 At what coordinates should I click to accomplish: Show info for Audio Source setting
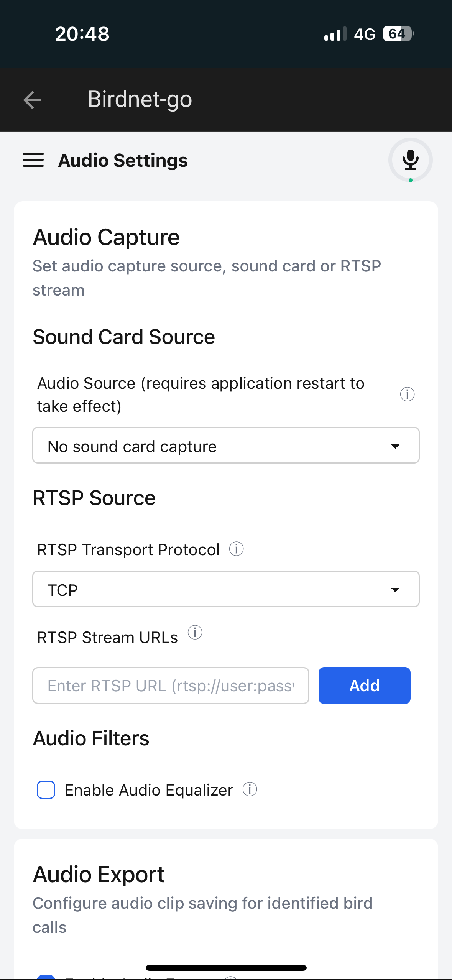[x=407, y=394]
